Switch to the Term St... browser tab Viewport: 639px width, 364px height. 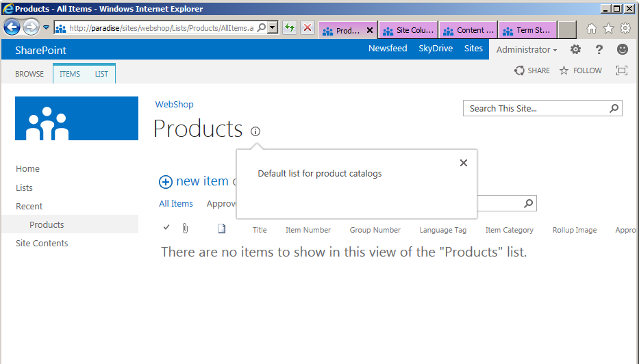click(x=528, y=30)
